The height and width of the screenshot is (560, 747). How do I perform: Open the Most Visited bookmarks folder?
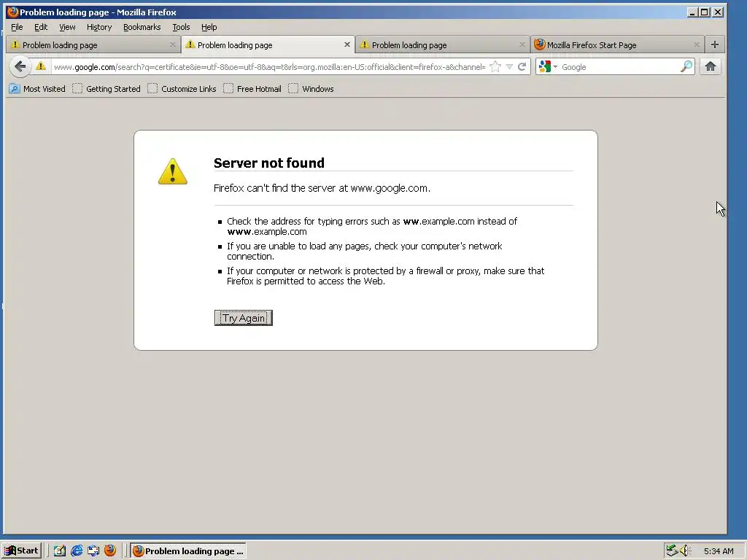pyautogui.click(x=37, y=88)
